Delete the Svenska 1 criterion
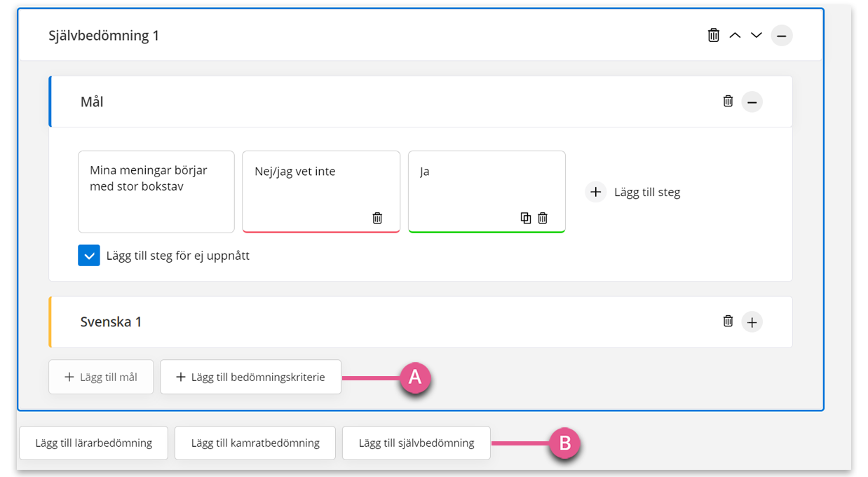This screenshot has width=868, height=477. click(x=728, y=321)
